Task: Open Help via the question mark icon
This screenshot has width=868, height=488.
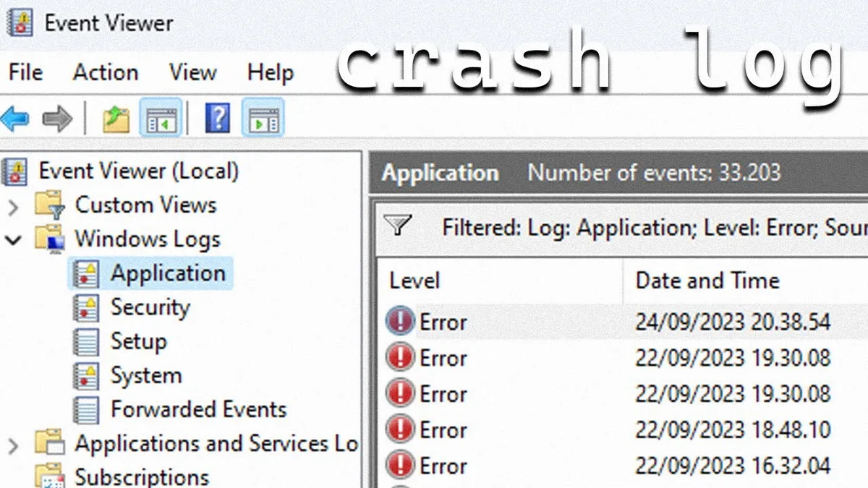Action: [x=218, y=118]
